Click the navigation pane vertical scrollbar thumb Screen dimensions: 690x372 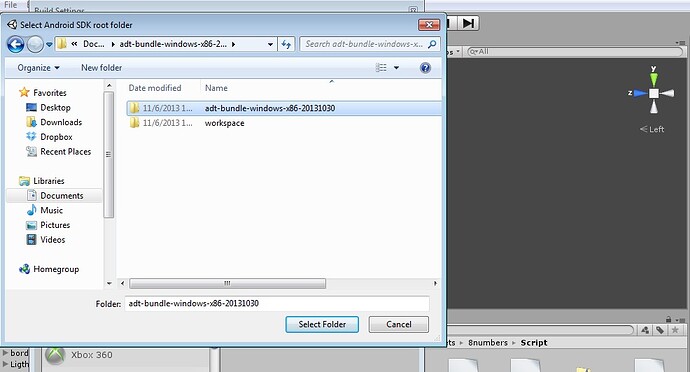(x=109, y=154)
